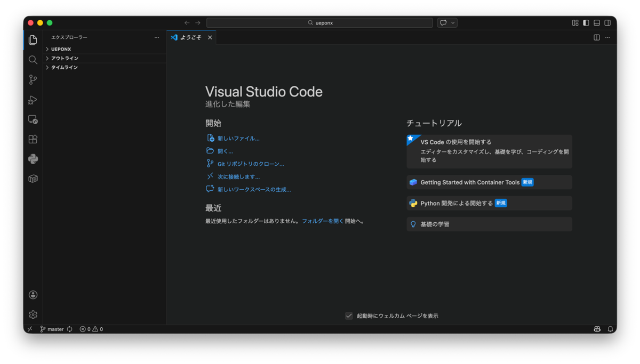Click the remote window icon in status bar
640x364 pixels.
[x=30, y=329]
